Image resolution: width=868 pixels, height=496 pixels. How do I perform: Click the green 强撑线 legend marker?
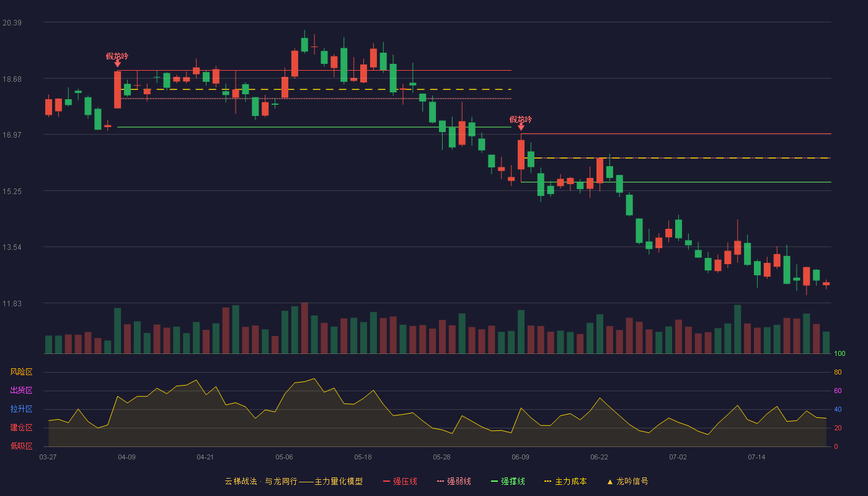(494, 481)
